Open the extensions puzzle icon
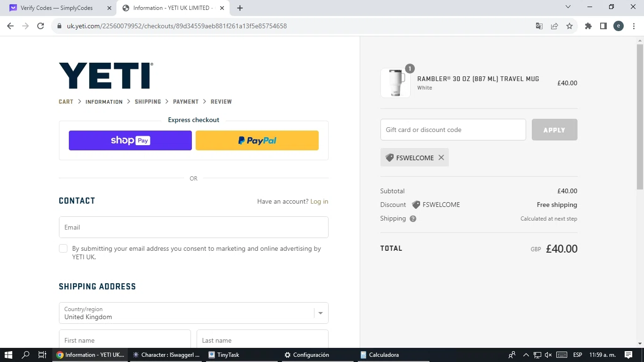The image size is (644, 362). click(588, 26)
